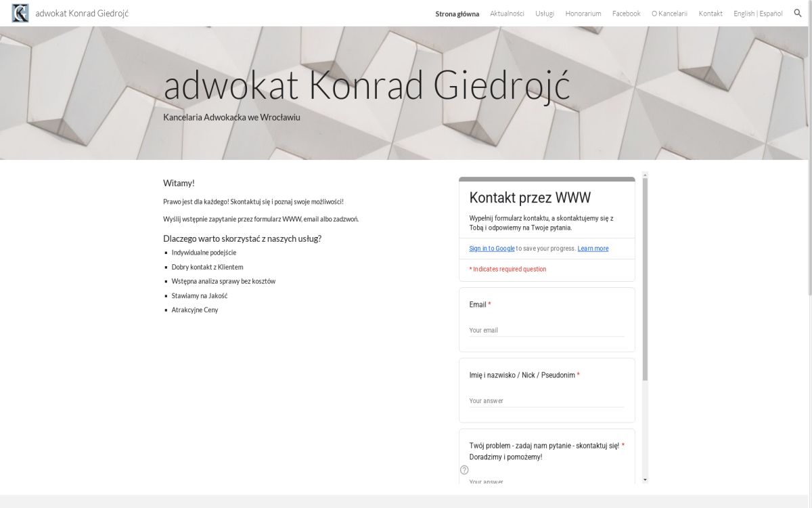Image resolution: width=812 pixels, height=508 pixels.
Task: Click the Sign in to Google link
Action: (492, 249)
